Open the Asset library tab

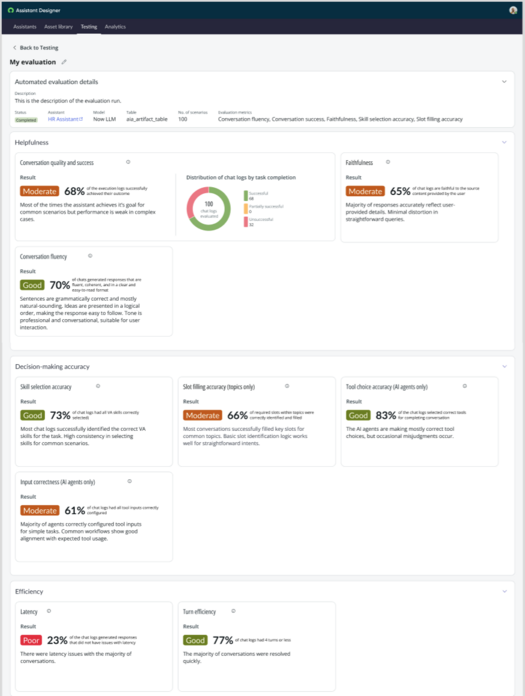[58, 27]
